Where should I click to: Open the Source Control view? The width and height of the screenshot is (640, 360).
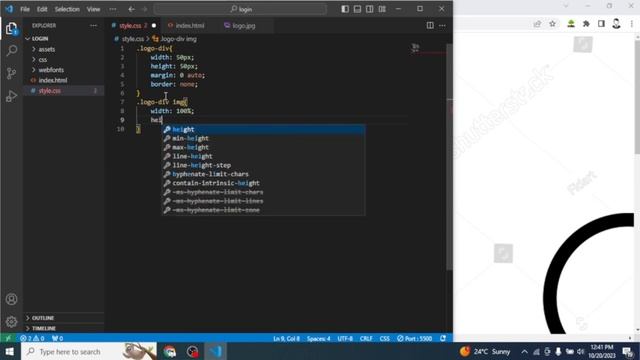pyautogui.click(x=11, y=73)
